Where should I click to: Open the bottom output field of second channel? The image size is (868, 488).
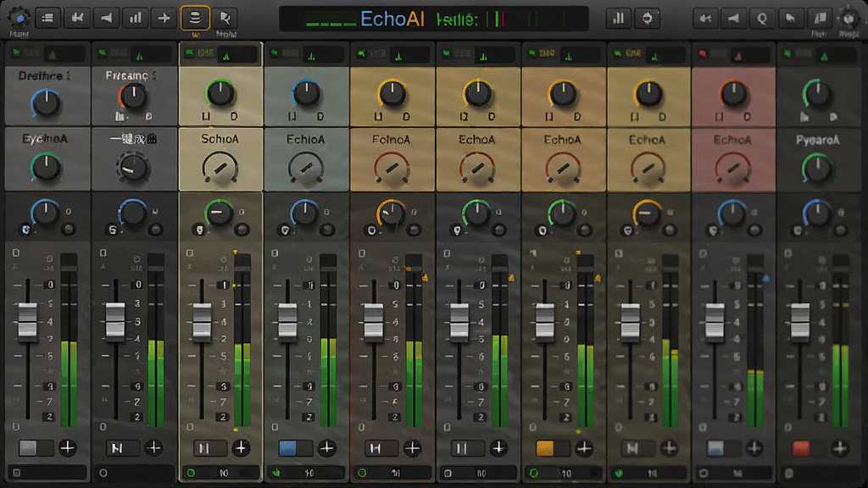133,473
